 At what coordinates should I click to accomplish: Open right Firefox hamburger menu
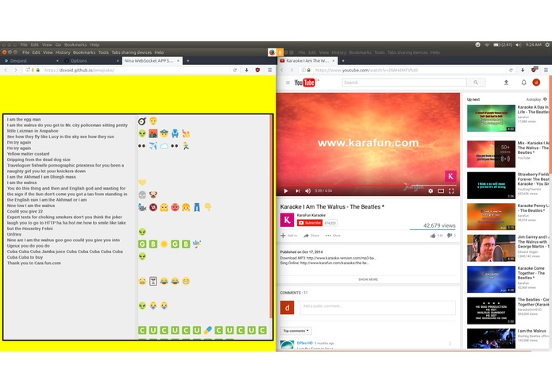click(x=546, y=71)
